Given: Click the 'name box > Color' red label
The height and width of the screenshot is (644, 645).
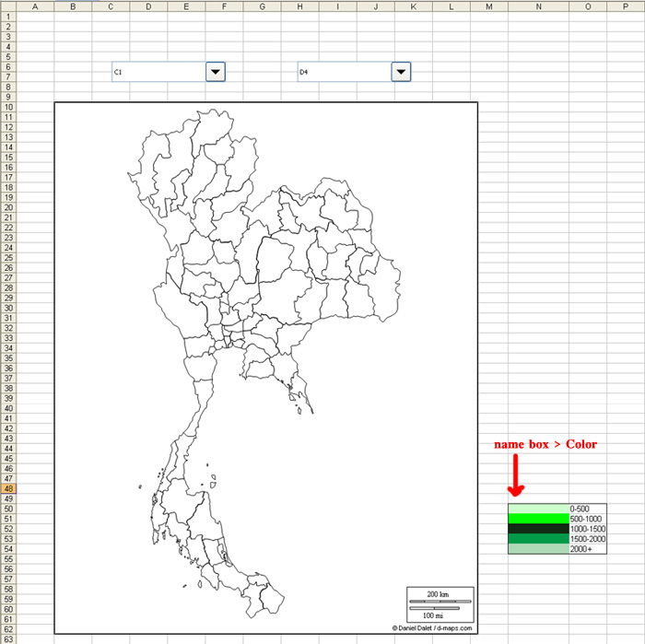Looking at the screenshot, I should tap(545, 445).
